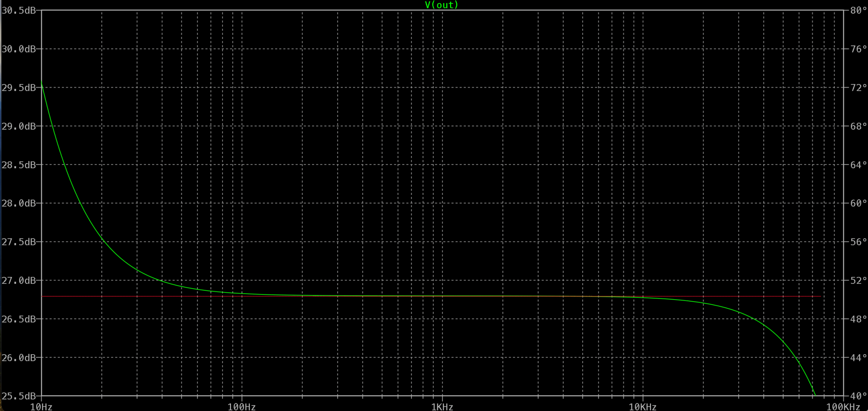Click the 29.0dB magnitude axis label
Image resolution: width=868 pixels, height=411 pixels.
pyautogui.click(x=19, y=126)
